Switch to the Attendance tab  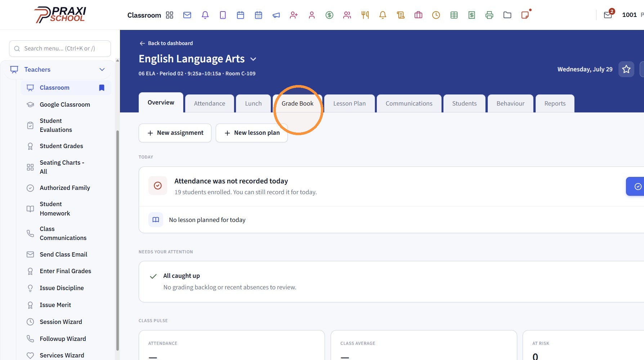tap(210, 103)
